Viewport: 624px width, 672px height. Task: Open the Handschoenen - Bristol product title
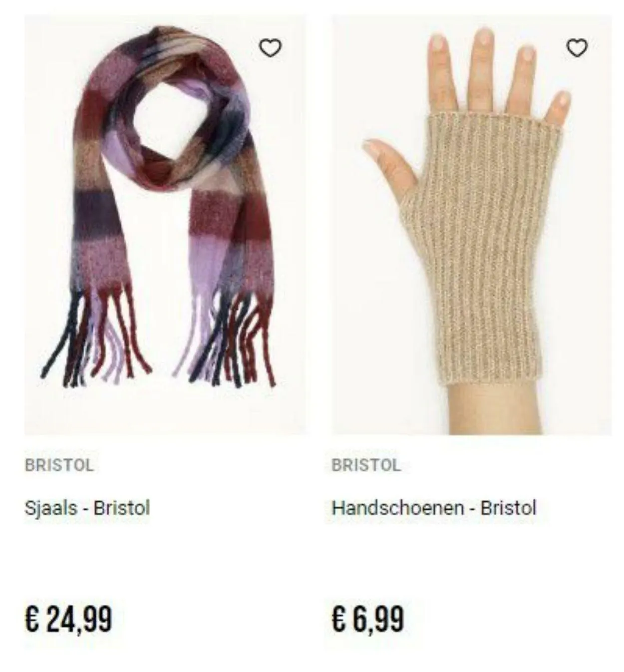[x=434, y=508]
